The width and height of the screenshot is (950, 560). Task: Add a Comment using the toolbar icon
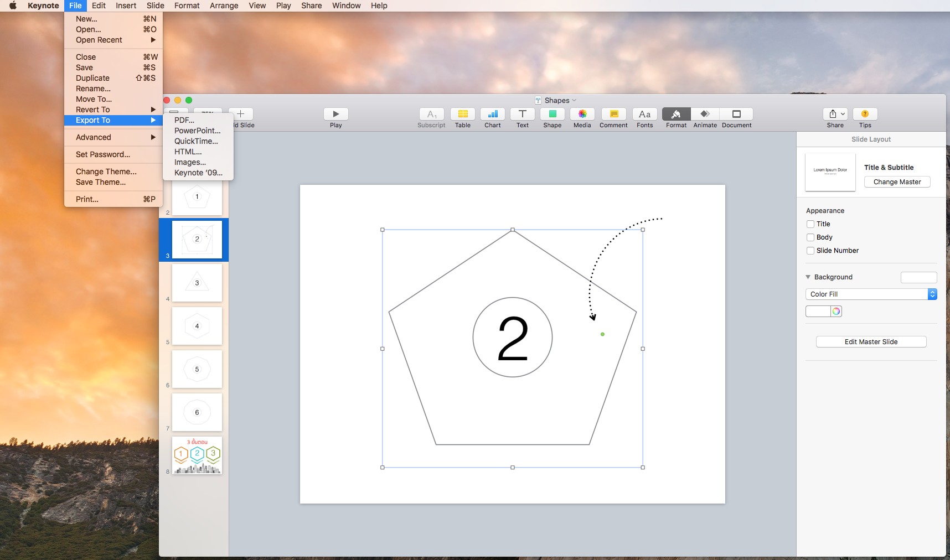click(613, 115)
